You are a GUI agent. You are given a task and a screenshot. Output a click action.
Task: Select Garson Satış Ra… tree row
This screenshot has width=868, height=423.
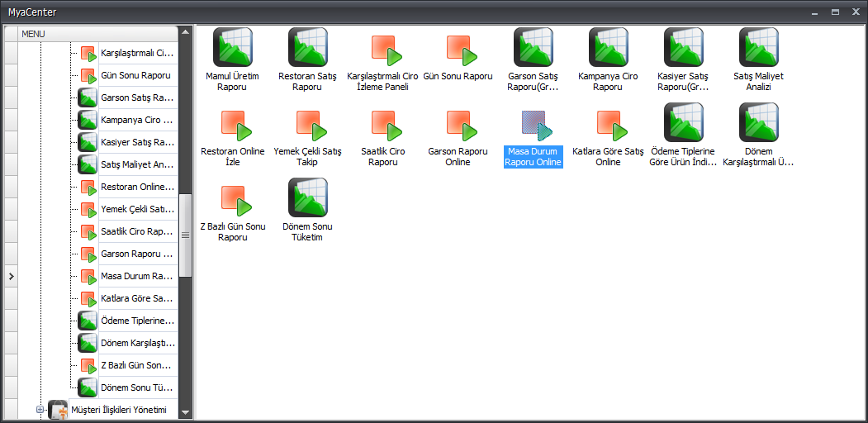[138, 97]
